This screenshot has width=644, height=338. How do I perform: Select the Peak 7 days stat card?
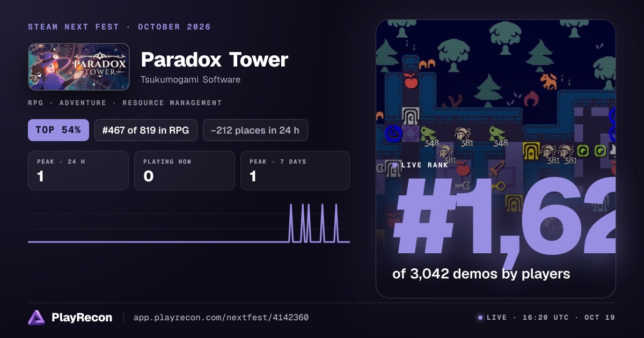coord(295,171)
